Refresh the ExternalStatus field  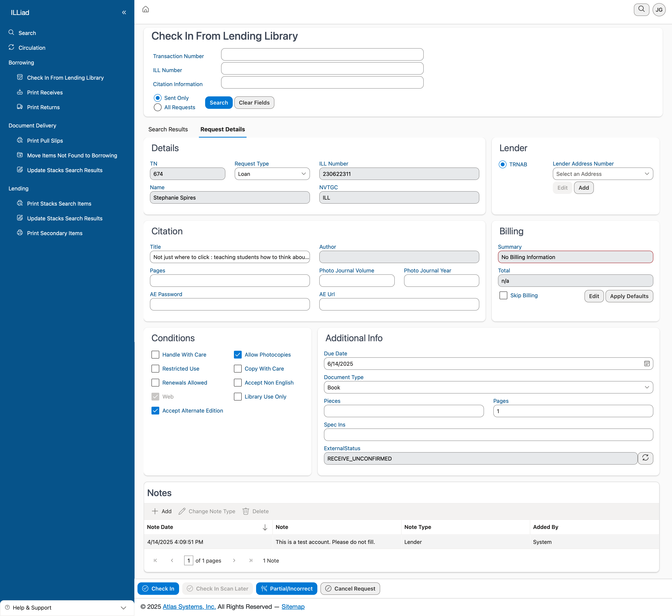(x=645, y=458)
